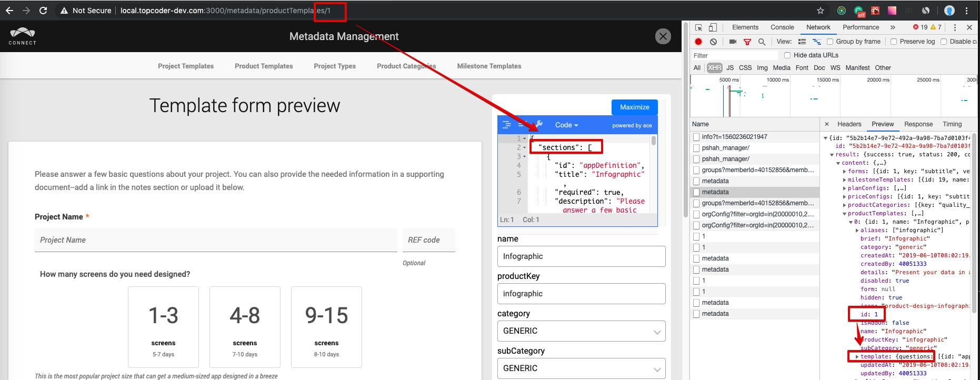The width and height of the screenshot is (980, 380).
Task: Open the category GENERIC dropdown
Action: tap(581, 331)
